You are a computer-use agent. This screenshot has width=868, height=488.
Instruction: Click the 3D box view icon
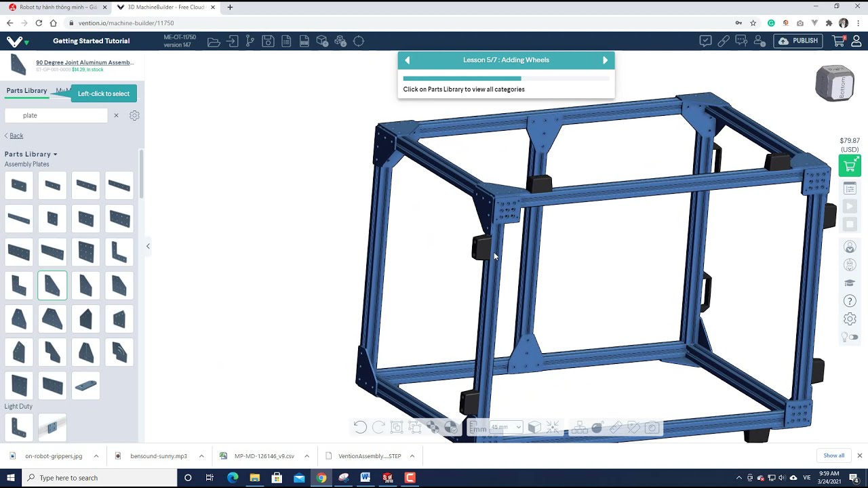534,427
